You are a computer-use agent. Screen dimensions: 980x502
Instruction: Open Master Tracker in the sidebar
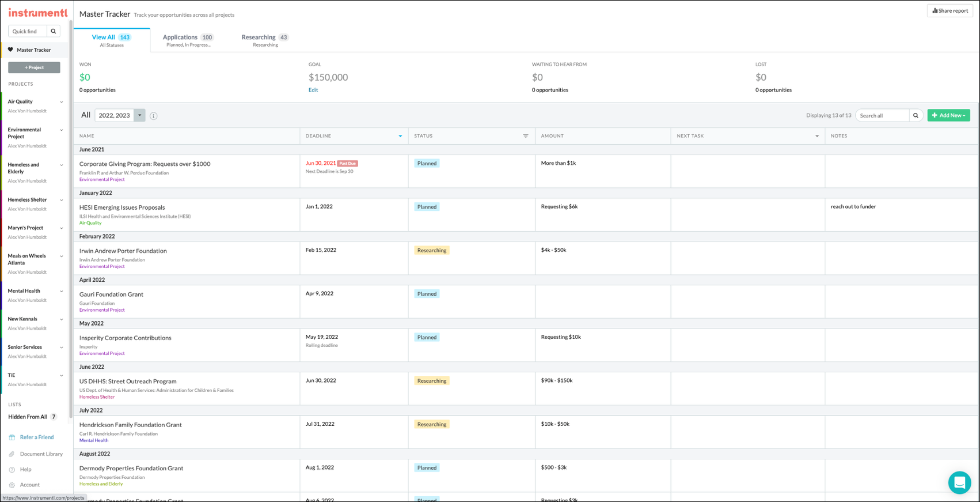pos(34,50)
